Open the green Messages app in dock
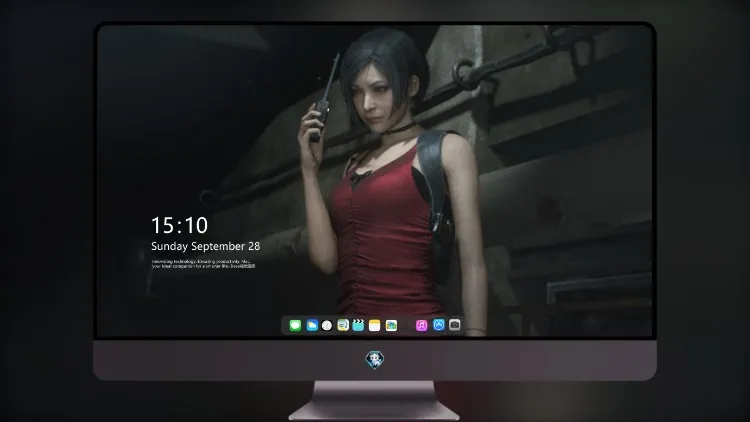Viewport: 750px width, 422px height. (x=295, y=325)
